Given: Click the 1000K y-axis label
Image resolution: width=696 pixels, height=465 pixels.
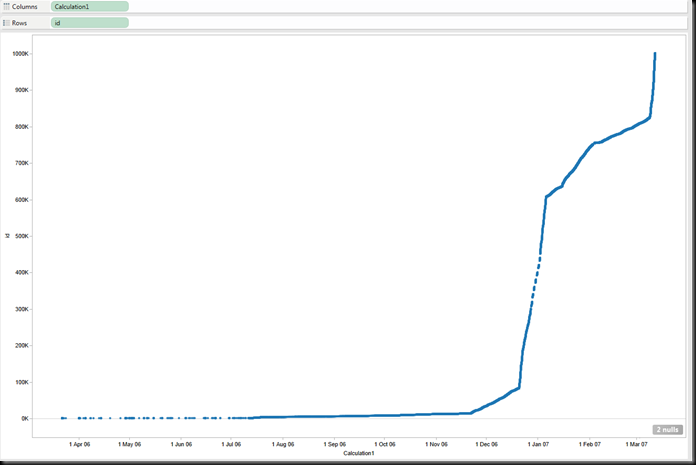Looking at the screenshot, I should pos(20,54).
